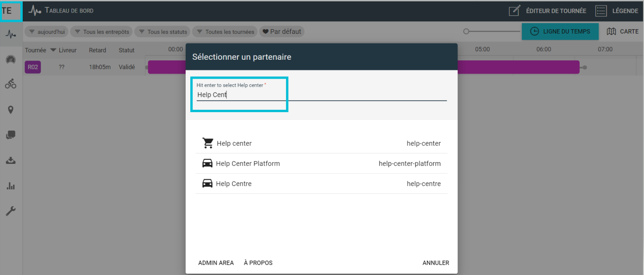The image size is (644, 275).
Task: Click the download inbox sidebar icon
Action: 11,161
